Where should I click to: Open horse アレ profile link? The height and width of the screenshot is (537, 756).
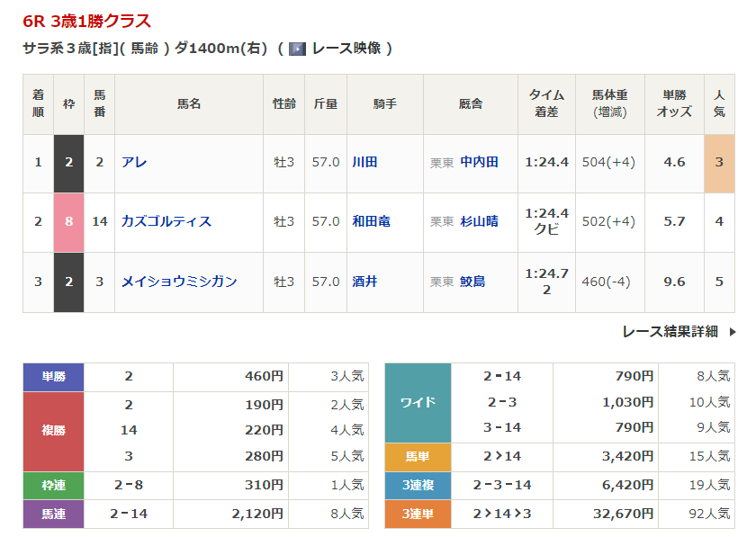(134, 163)
